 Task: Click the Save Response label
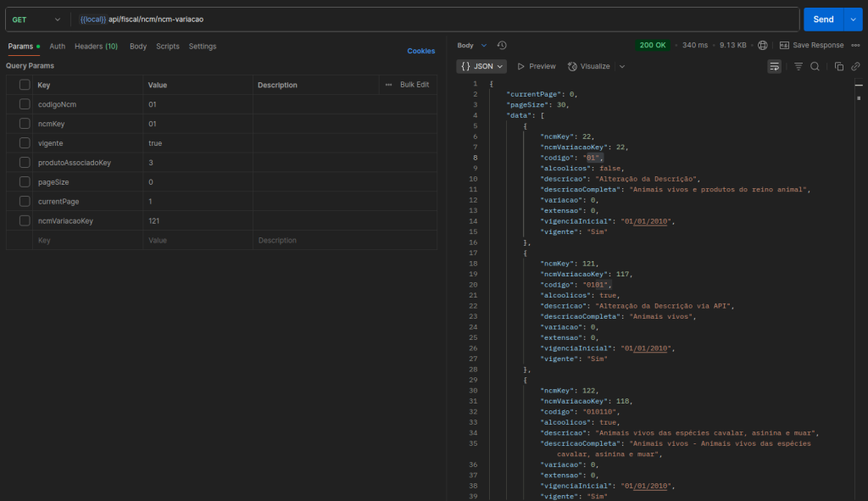click(x=818, y=46)
